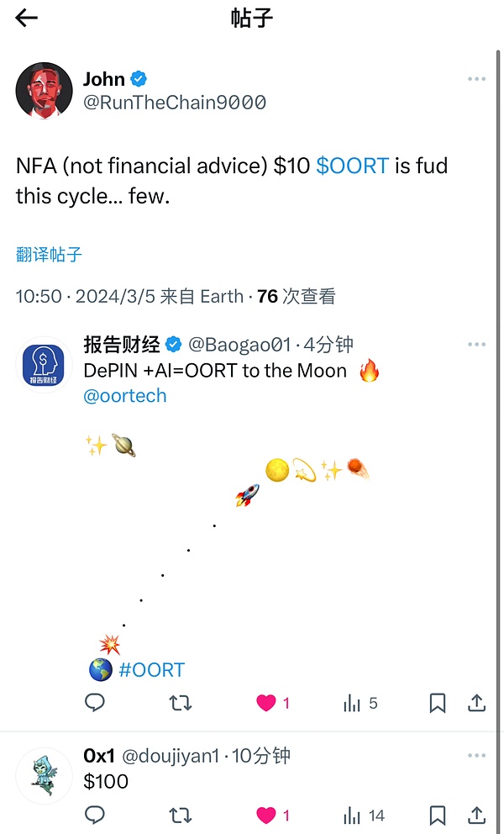Reply to the 报告财经 comment
The image size is (504, 834).
95,703
